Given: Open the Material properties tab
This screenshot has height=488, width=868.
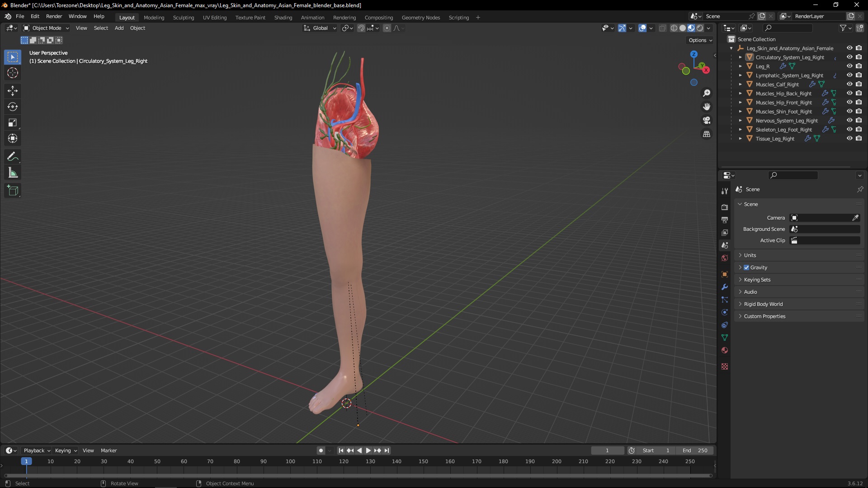Looking at the screenshot, I should click(x=725, y=350).
